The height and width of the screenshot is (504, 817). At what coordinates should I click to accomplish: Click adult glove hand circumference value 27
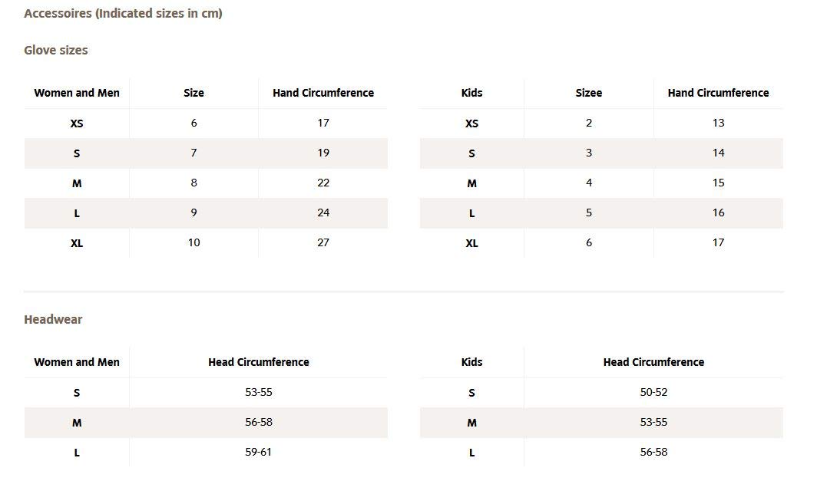tap(323, 242)
